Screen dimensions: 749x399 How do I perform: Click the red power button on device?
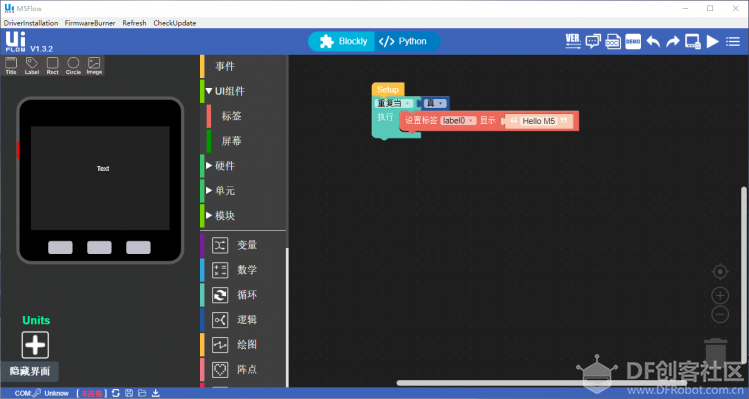coord(18,150)
